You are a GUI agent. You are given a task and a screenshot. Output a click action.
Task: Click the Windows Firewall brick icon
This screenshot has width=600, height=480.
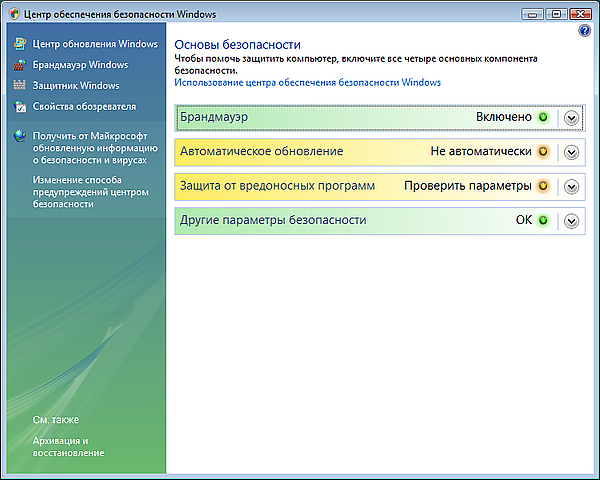21,65
